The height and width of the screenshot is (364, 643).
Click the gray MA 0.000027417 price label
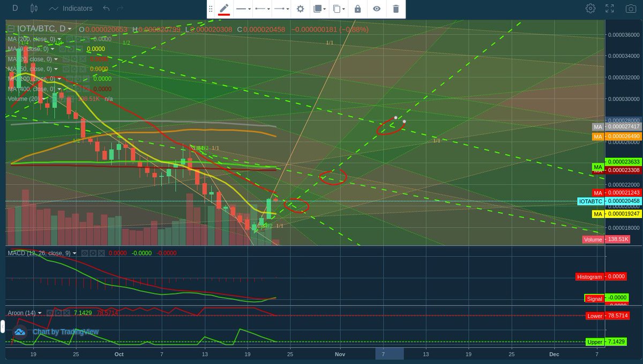617,127
